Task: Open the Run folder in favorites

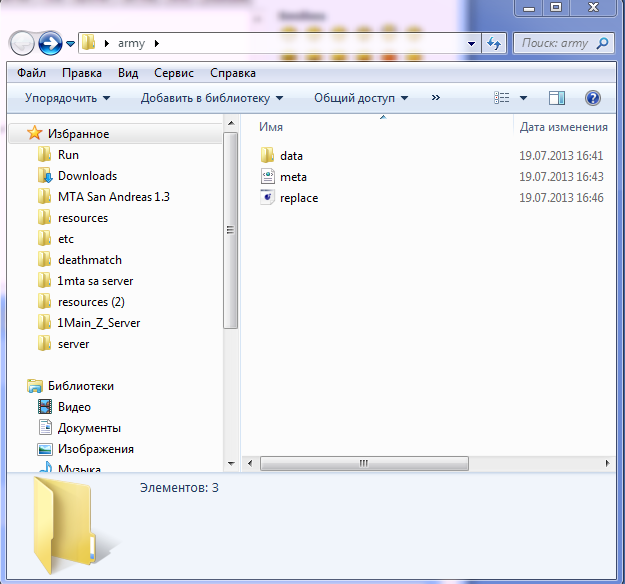Action: [68, 155]
